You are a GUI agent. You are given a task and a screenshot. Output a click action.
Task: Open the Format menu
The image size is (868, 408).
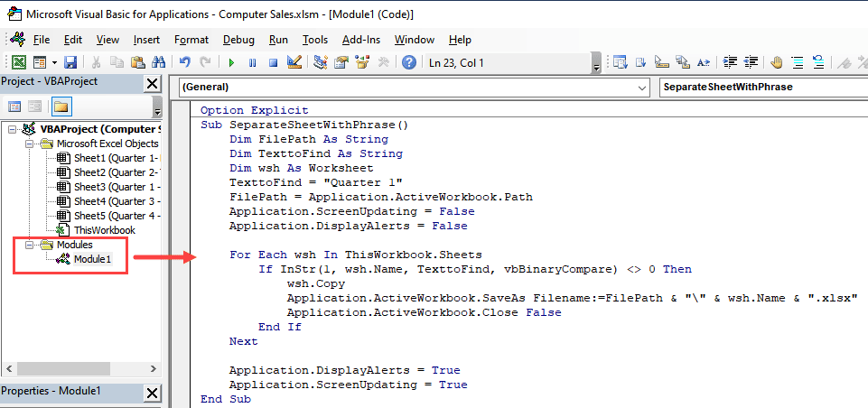(x=191, y=40)
